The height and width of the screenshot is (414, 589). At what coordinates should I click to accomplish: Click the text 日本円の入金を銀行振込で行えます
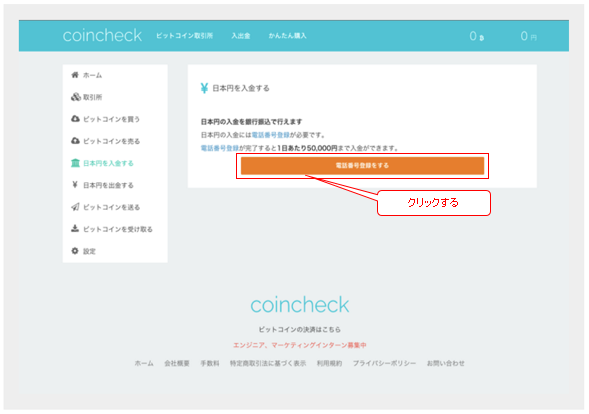click(x=251, y=122)
